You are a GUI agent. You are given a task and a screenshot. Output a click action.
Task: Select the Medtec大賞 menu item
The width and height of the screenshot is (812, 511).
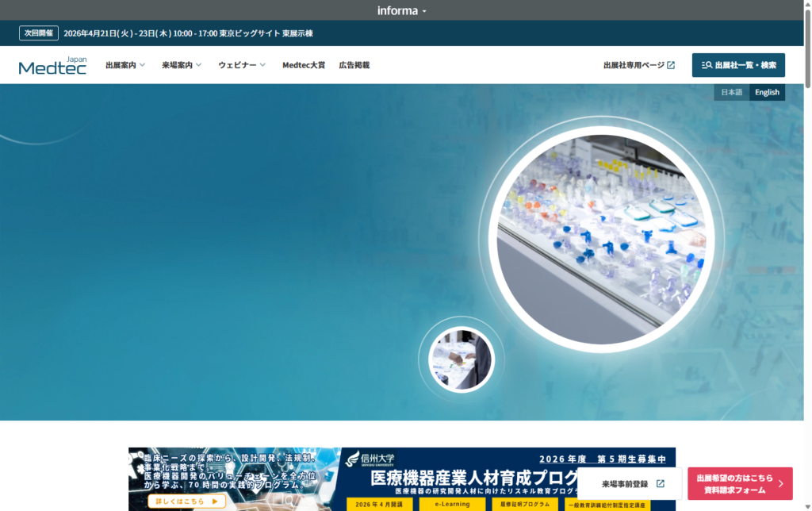point(304,65)
